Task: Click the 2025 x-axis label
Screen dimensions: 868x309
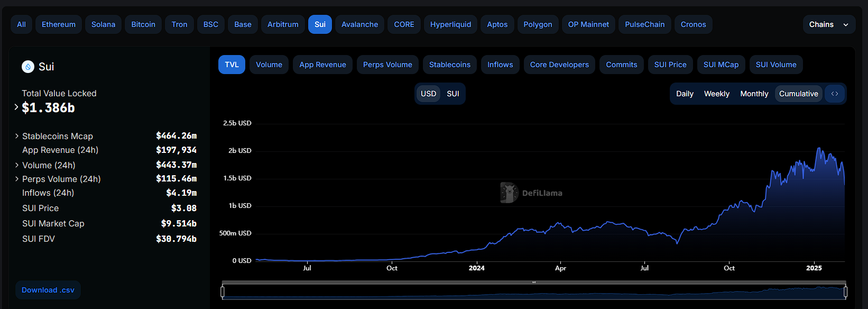Action: [814, 268]
